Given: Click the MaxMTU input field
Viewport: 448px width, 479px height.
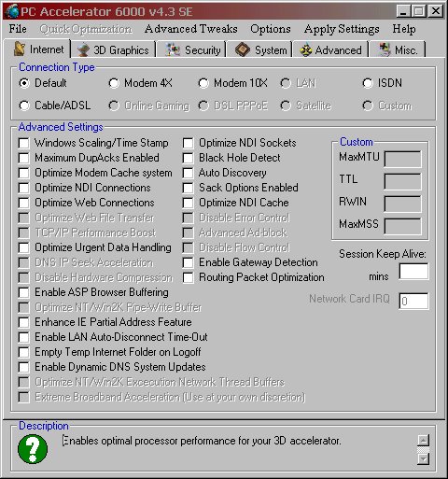Looking at the screenshot, I should click(403, 159).
